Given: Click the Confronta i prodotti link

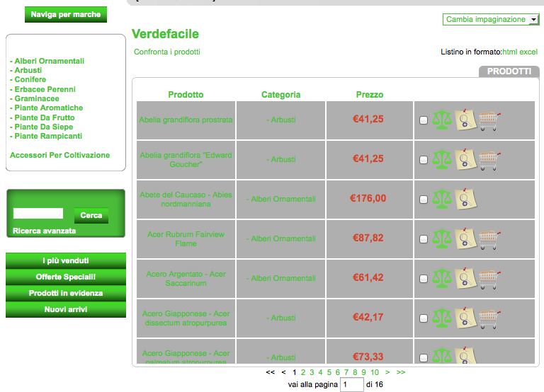Looking at the screenshot, I should point(167,52).
